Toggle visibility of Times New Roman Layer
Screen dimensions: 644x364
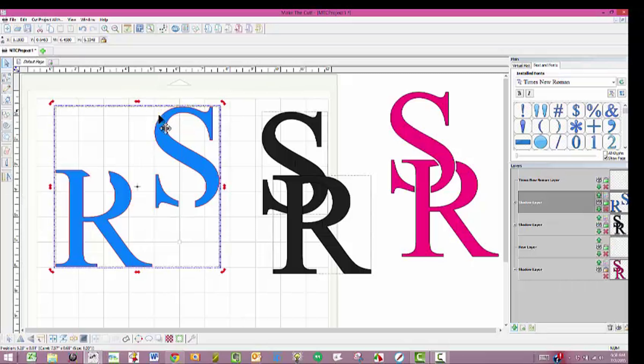pyautogui.click(x=599, y=180)
